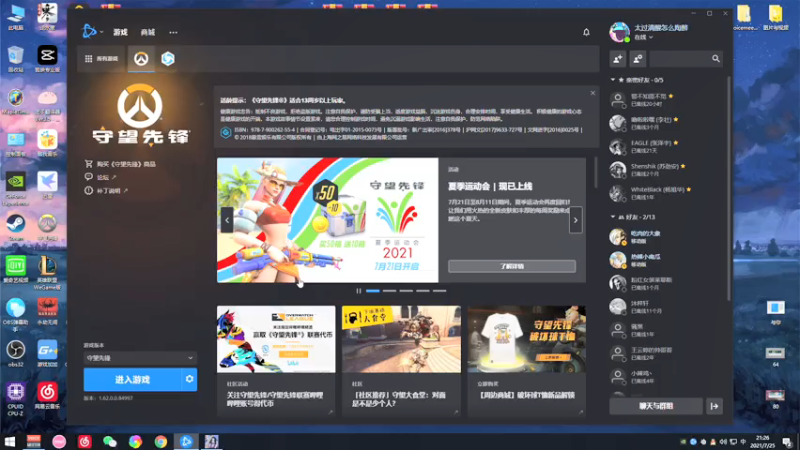
Task: Open the community 守望大食堂 news card
Action: [401, 361]
